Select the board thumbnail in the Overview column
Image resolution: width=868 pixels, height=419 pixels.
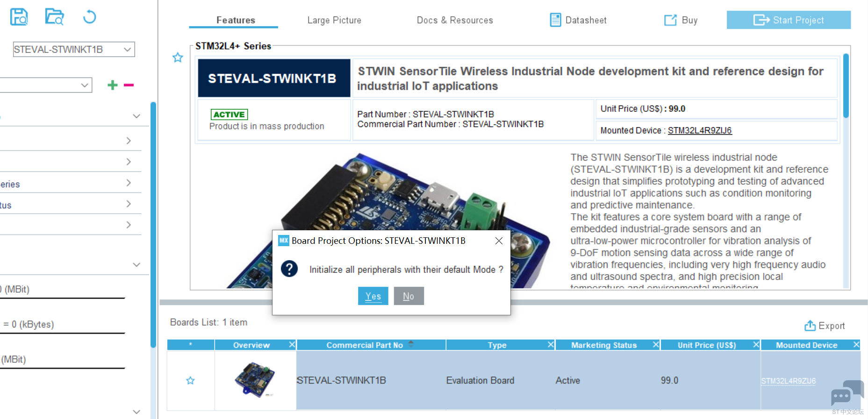pyautogui.click(x=255, y=380)
